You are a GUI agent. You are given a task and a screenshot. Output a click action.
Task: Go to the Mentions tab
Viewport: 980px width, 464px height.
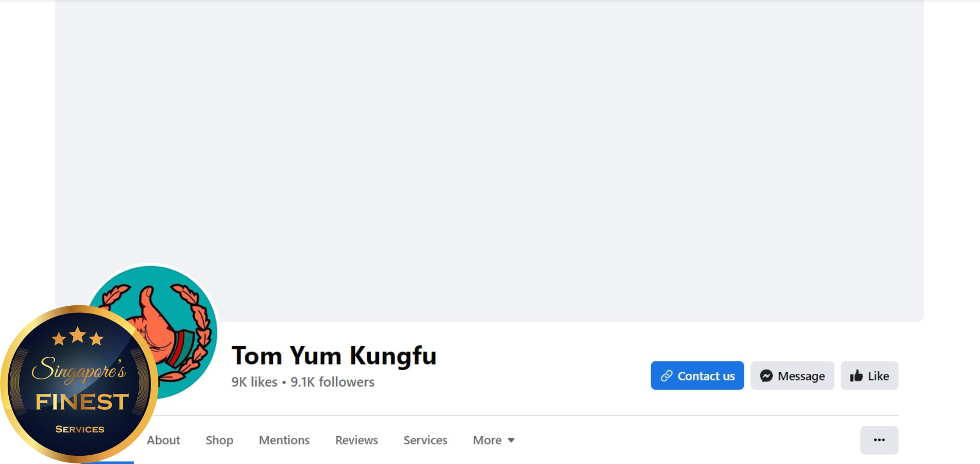(x=284, y=440)
